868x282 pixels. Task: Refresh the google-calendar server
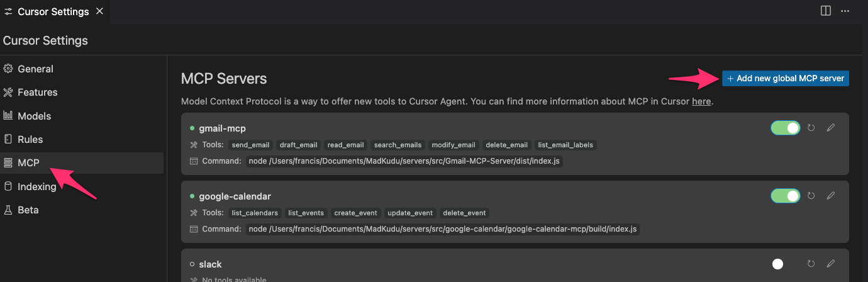coord(811,196)
